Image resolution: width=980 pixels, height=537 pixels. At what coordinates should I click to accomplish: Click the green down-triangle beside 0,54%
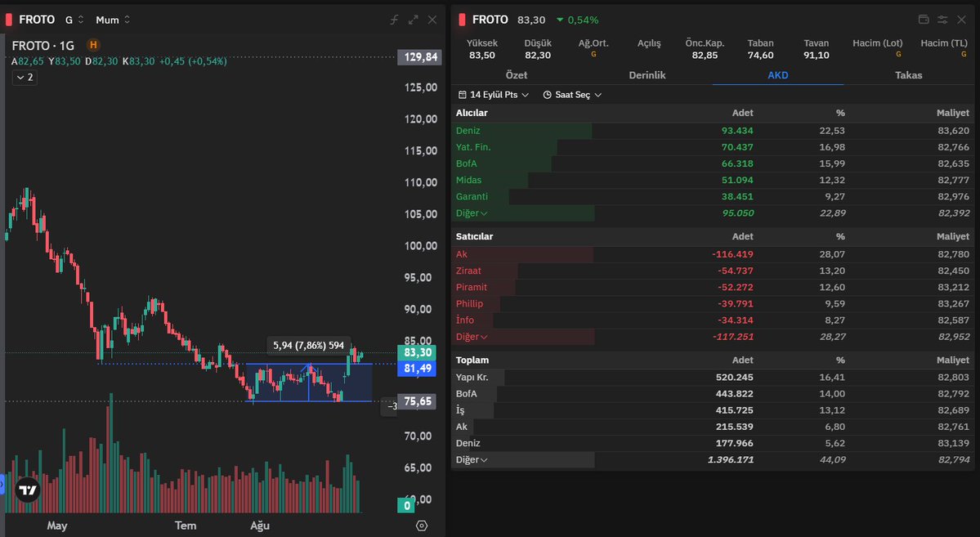pyautogui.click(x=560, y=20)
